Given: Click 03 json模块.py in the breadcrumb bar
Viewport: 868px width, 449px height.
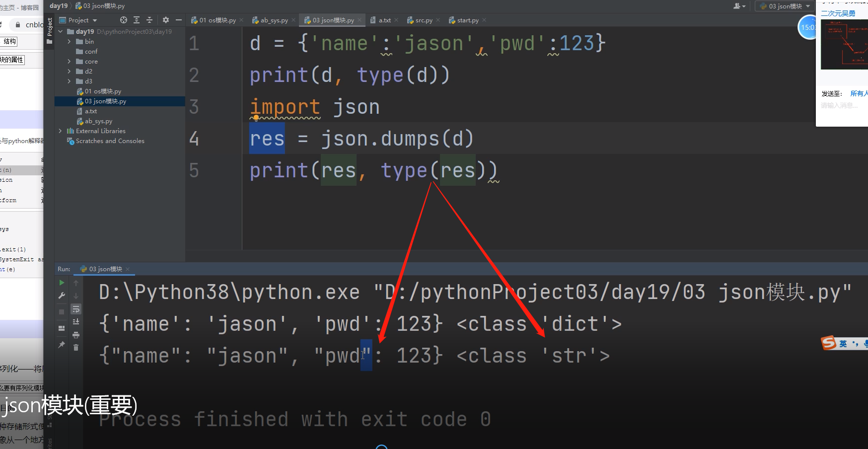Looking at the screenshot, I should [x=100, y=6].
